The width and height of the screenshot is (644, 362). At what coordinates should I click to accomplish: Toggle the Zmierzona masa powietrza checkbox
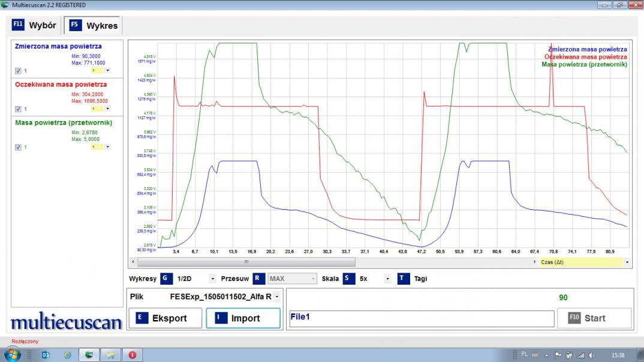pyautogui.click(x=18, y=71)
